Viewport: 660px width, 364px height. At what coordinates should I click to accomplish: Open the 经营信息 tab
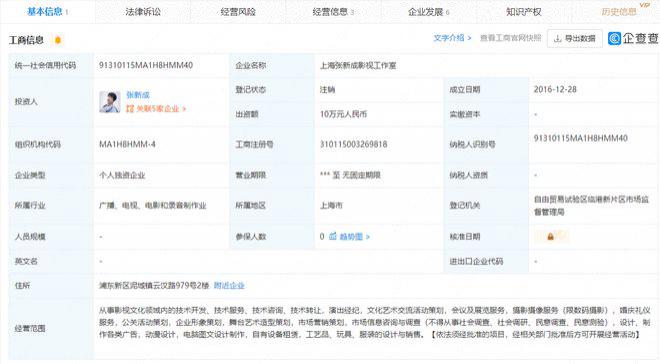click(333, 12)
